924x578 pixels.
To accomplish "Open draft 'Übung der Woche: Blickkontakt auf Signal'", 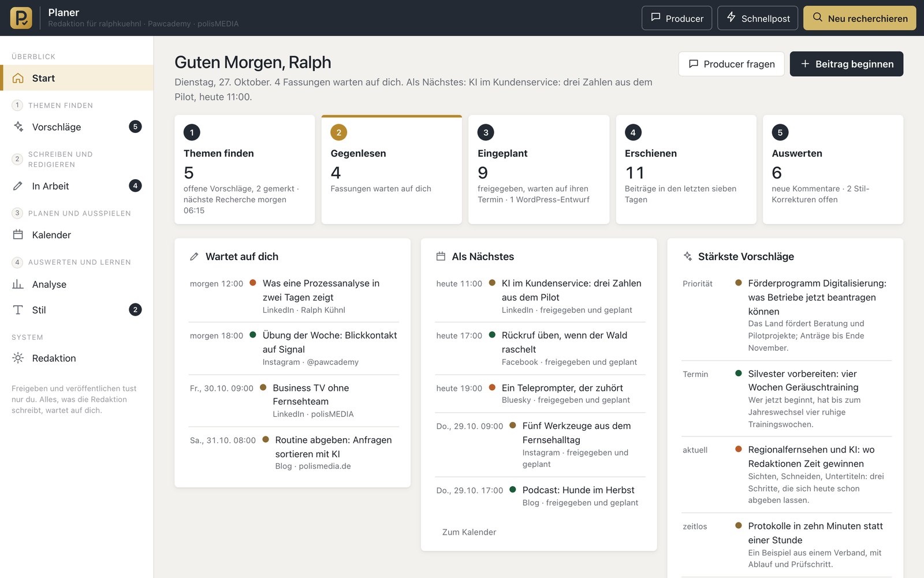I will click(x=294, y=349).
